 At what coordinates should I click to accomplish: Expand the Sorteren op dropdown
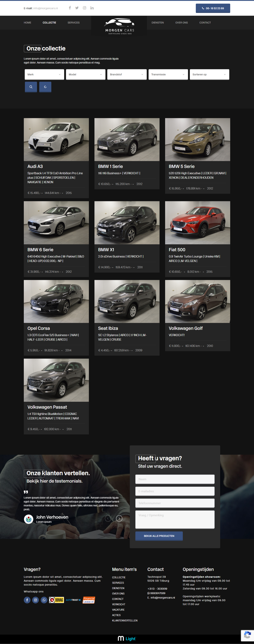coord(209,75)
